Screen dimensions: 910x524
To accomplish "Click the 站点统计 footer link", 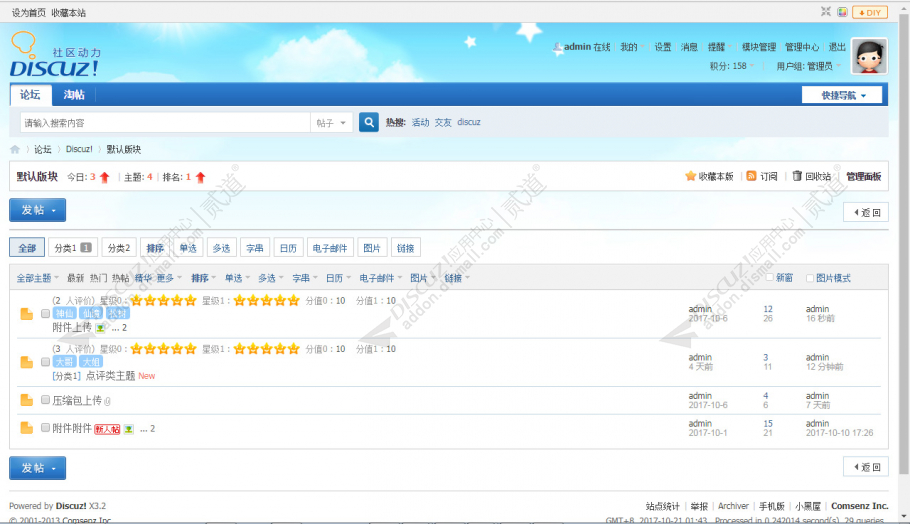I will pos(663,506).
